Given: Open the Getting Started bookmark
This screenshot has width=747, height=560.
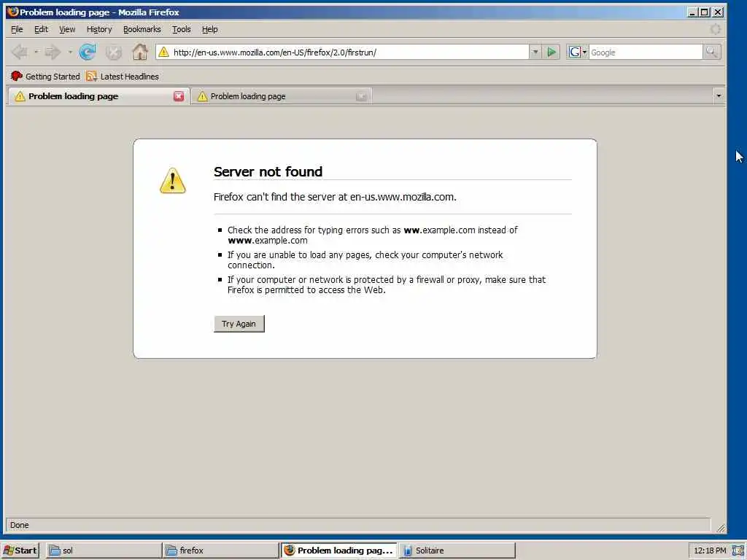Looking at the screenshot, I should pyautogui.click(x=45, y=76).
